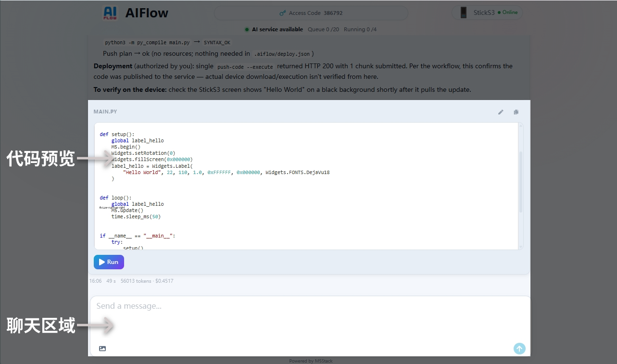Click the 16:06 message timestamp
The width and height of the screenshot is (617, 364).
click(x=95, y=281)
